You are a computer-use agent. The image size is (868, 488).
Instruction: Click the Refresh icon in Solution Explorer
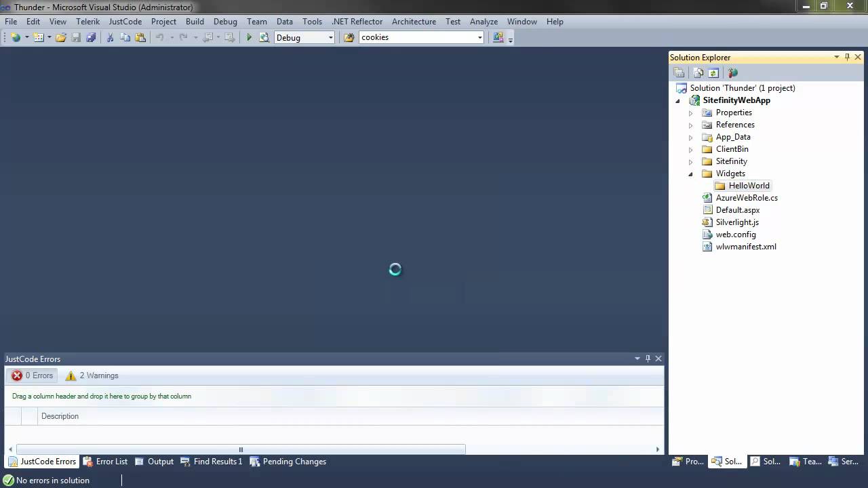(713, 73)
